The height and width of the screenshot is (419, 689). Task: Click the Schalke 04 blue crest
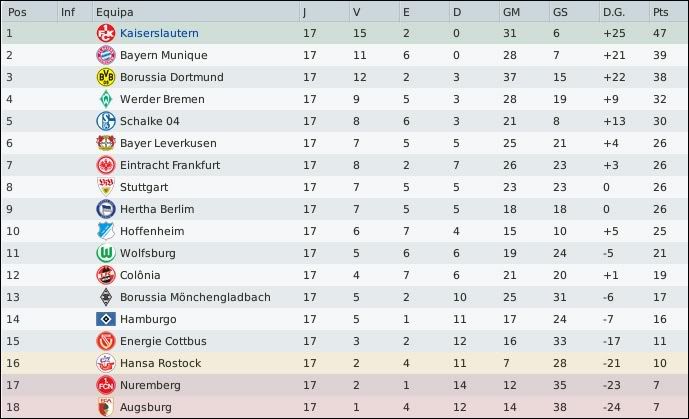click(x=105, y=121)
